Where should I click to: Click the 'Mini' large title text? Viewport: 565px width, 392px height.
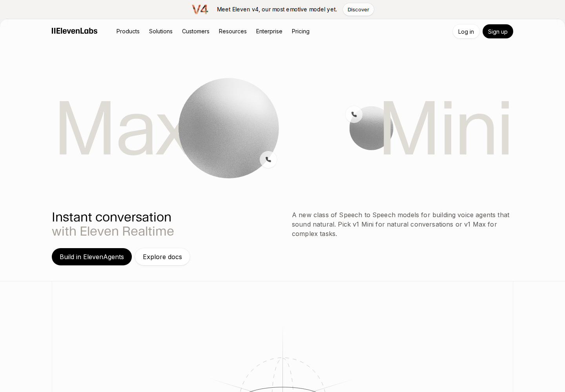click(x=447, y=128)
